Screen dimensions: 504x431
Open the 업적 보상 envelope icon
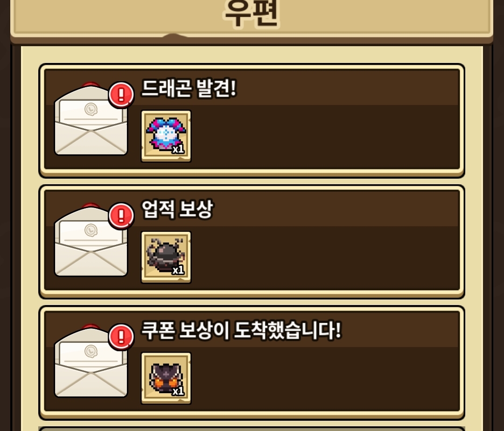pyautogui.click(x=91, y=240)
